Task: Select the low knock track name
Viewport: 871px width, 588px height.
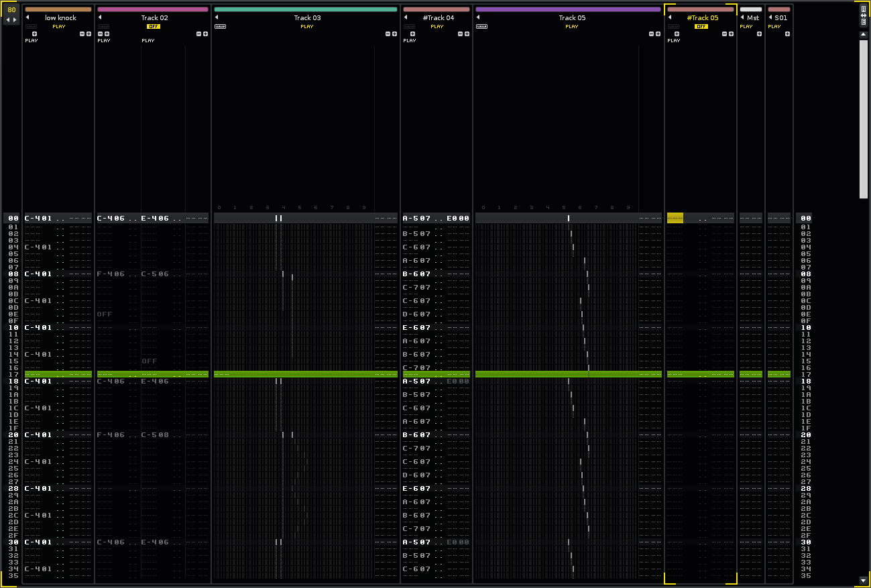Action: (61, 17)
